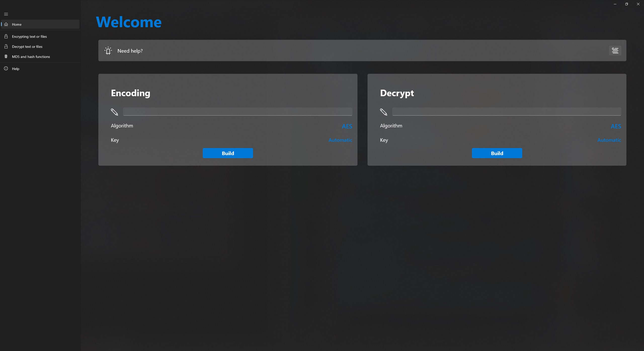The width and height of the screenshot is (644, 351).
Task: Click the pencil icon in the Encoding card
Action: point(114,112)
